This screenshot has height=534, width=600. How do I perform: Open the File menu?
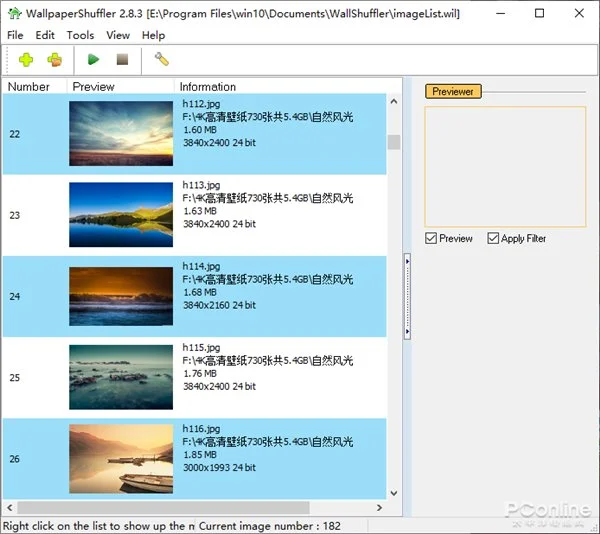[x=15, y=35]
